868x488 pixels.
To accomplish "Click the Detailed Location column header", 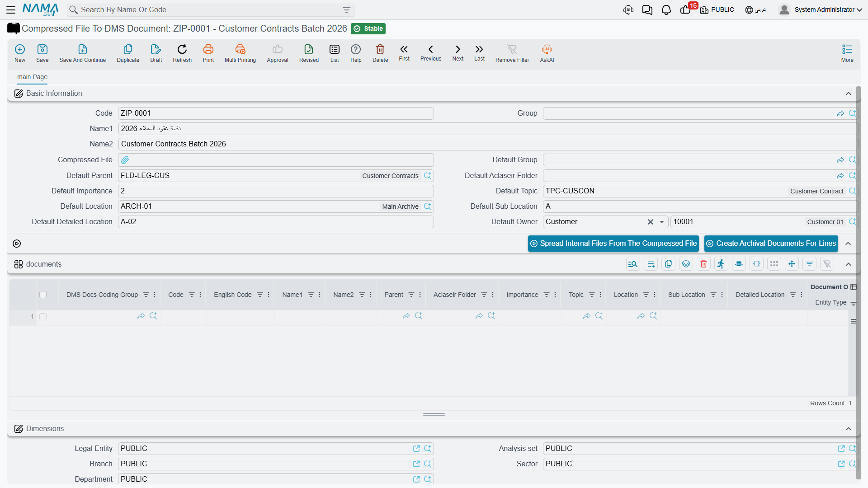I will point(760,295).
